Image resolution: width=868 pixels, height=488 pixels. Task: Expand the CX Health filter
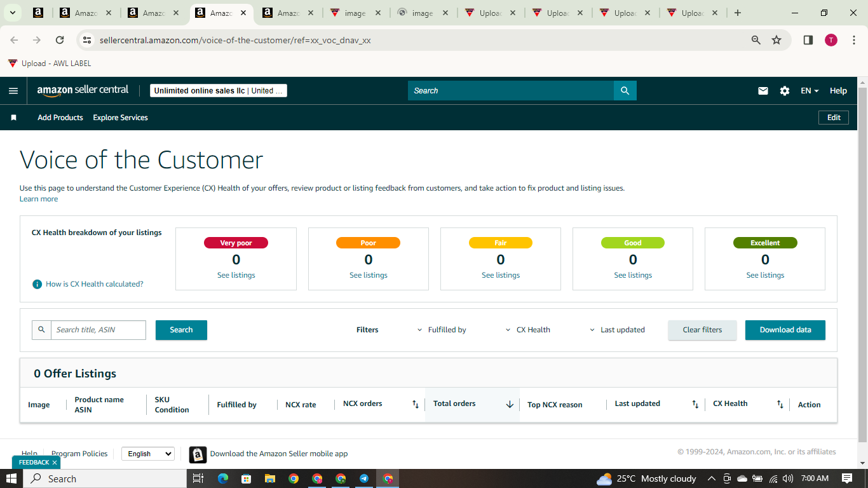click(528, 330)
